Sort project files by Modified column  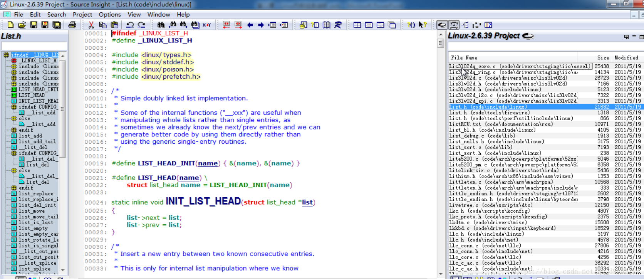pyautogui.click(x=628, y=58)
